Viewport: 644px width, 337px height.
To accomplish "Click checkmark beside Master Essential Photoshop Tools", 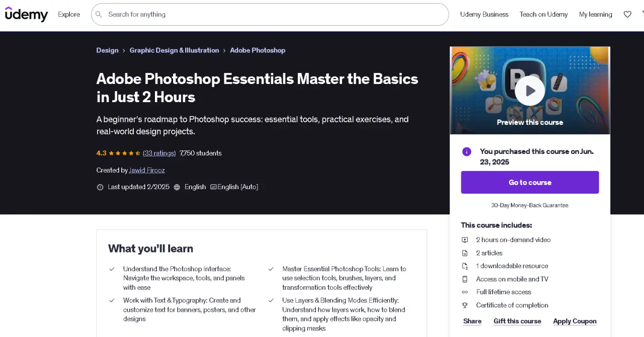I will [271, 269].
